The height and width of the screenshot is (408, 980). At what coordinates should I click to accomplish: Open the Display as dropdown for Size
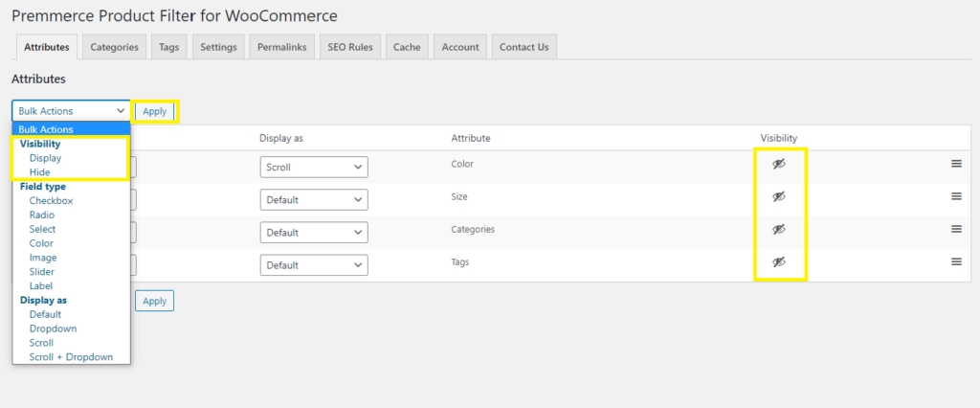(313, 200)
